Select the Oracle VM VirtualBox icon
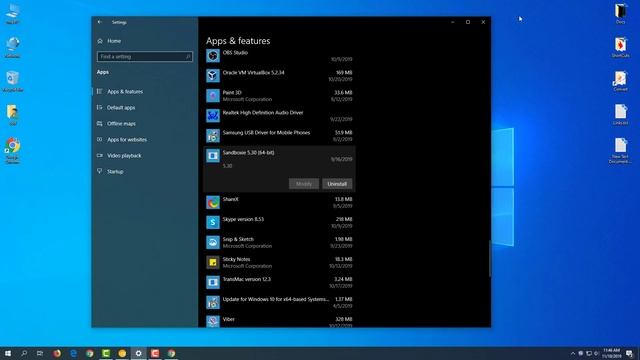 point(213,76)
